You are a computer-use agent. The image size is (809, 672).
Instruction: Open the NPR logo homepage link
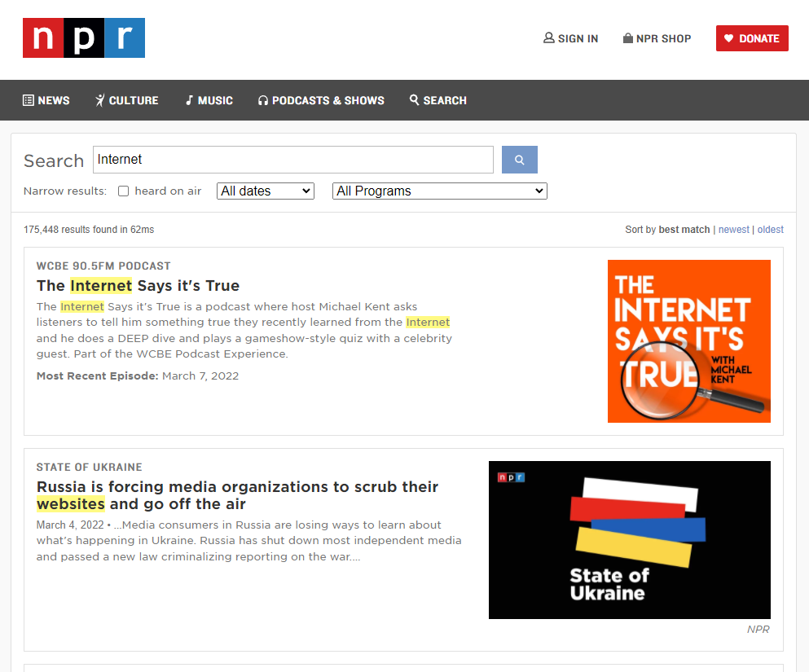tap(84, 37)
